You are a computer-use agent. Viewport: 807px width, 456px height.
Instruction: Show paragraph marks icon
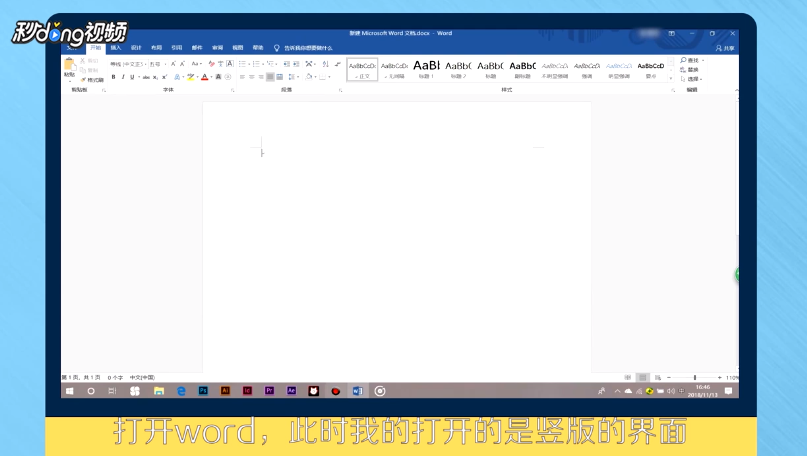338,64
